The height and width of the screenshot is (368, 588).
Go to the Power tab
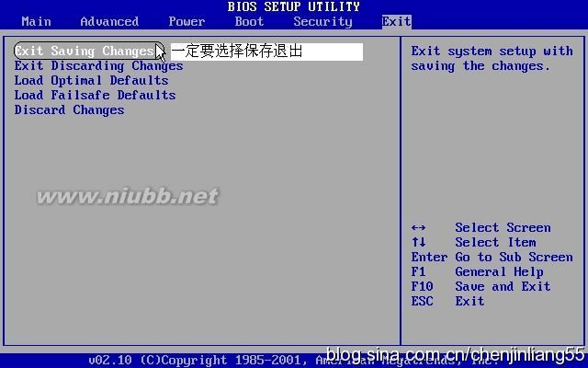[187, 21]
